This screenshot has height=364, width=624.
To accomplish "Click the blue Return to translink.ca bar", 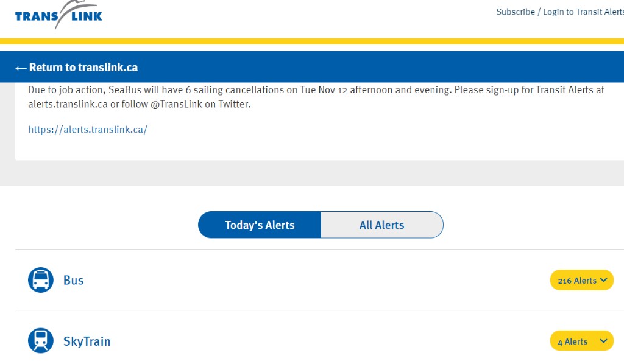I will [312, 67].
